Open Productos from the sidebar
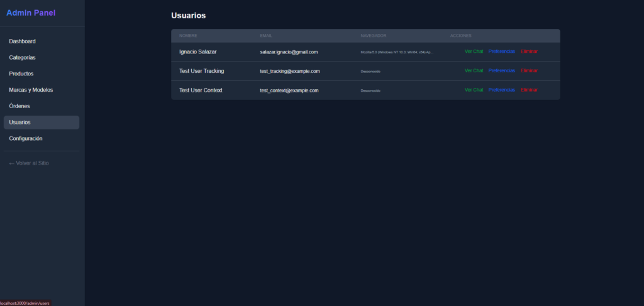This screenshot has height=306, width=644. click(x=21, y=74)
